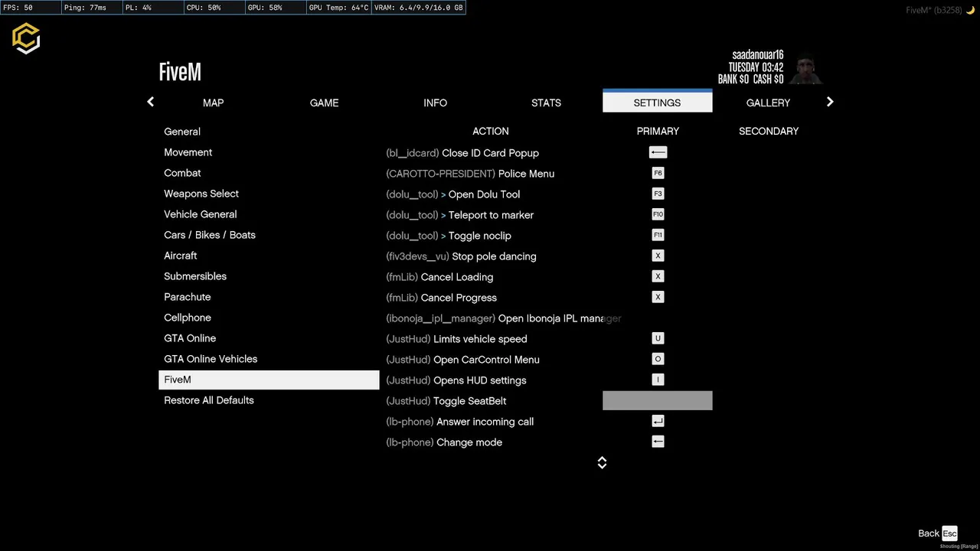The width and height of the screenshot is (980, 551).
Task: Click X key binding for Stop pole dancing
Action: (658, 256)
